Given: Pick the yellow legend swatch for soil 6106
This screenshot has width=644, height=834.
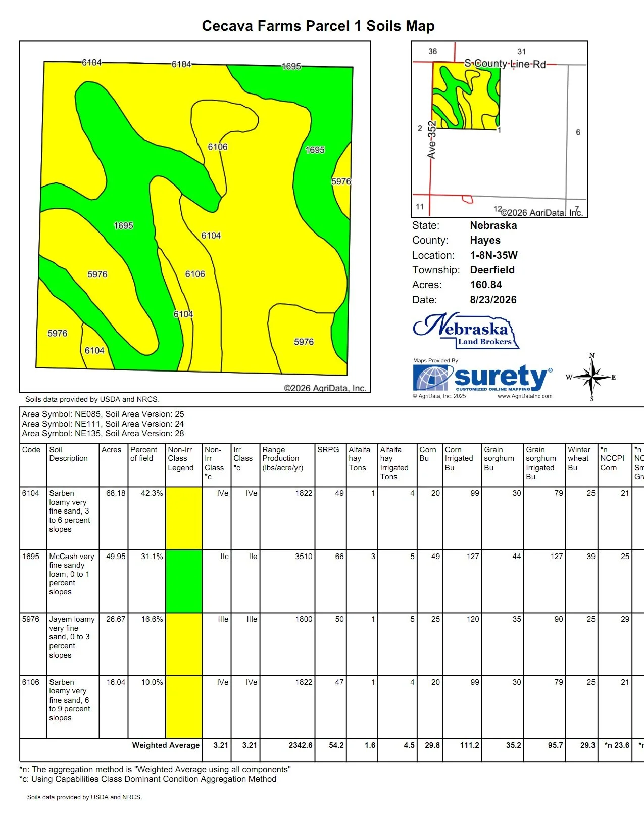Looking at the screenshot, I should pos(184,708).
